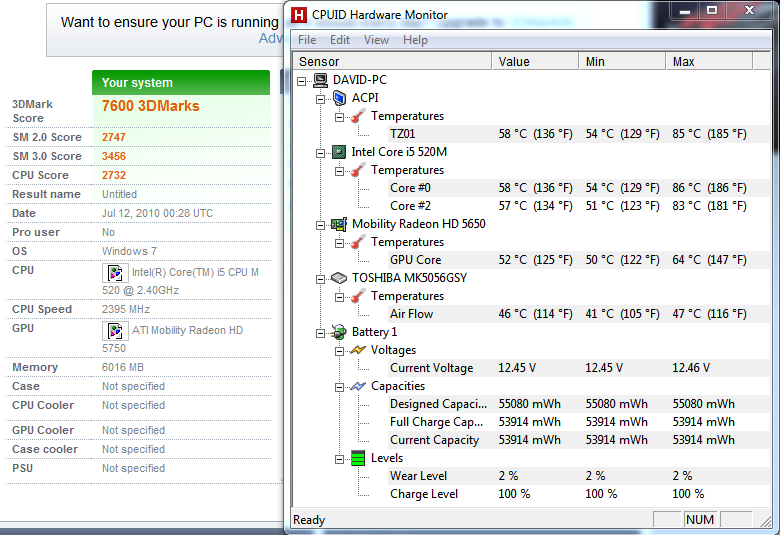Collapse the DAVID-PC root node
The width and height of the screenshot is (780, 535).
tap(301, 81)
